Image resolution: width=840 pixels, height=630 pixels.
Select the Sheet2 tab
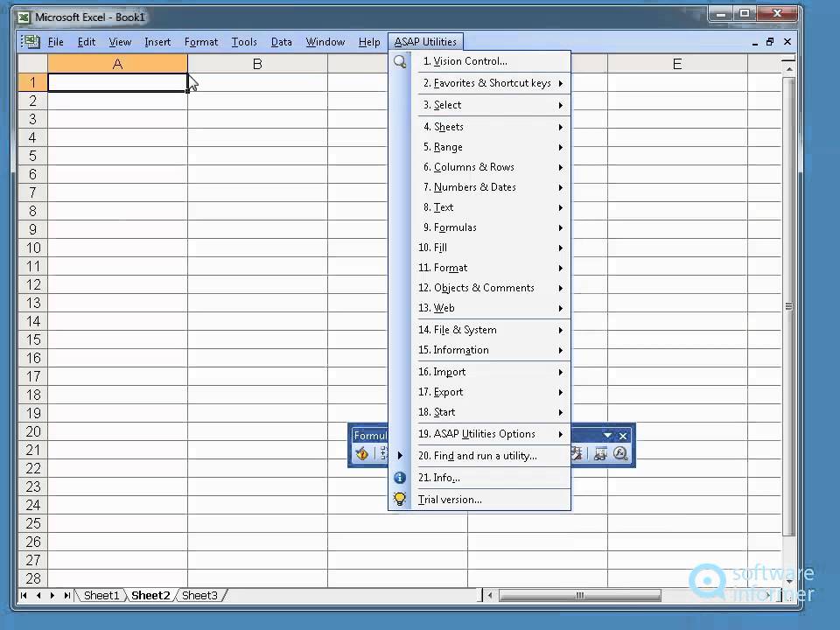pyautogui.click(x=150, y=595)
